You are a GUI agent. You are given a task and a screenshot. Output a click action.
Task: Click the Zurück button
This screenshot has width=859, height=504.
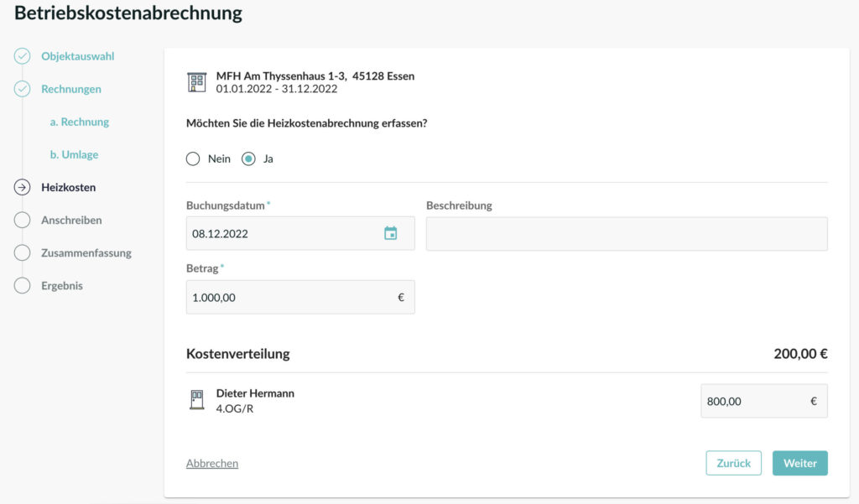pyautogui.click(x=733, y=463)
